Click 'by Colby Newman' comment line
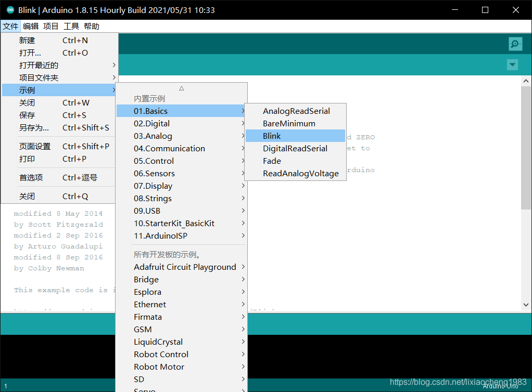The height and width of the screenshot is (392, 532). [x=49, y=268]
